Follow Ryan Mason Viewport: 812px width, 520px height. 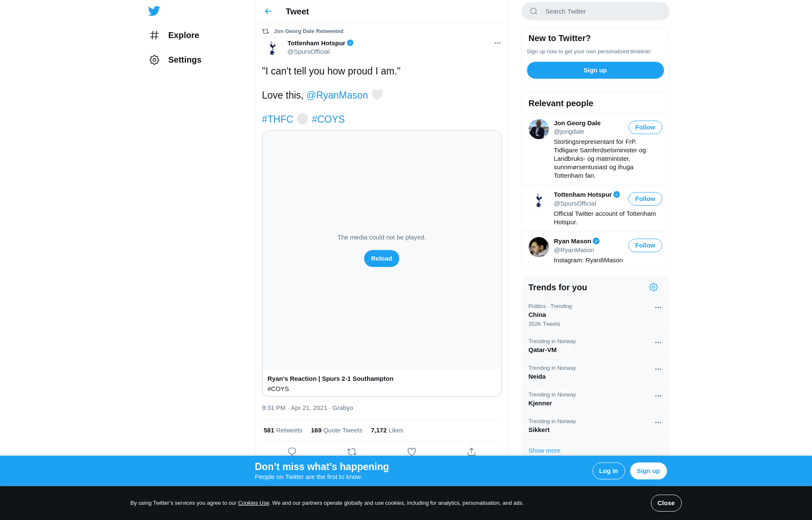[645, 245]
